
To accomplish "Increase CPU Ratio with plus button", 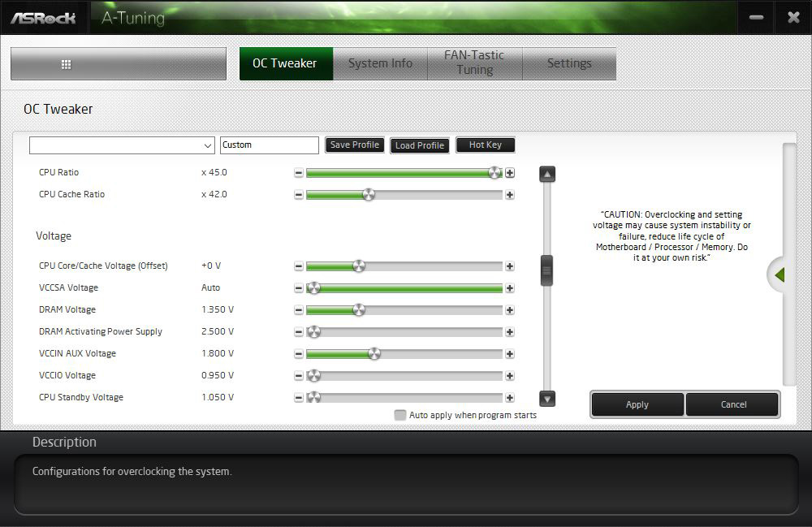I will coord(510,173).
